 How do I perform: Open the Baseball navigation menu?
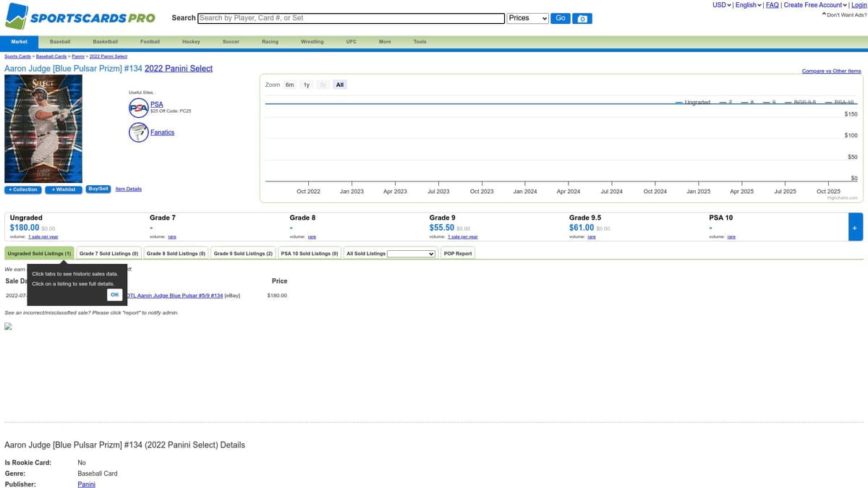pos(60,42)
